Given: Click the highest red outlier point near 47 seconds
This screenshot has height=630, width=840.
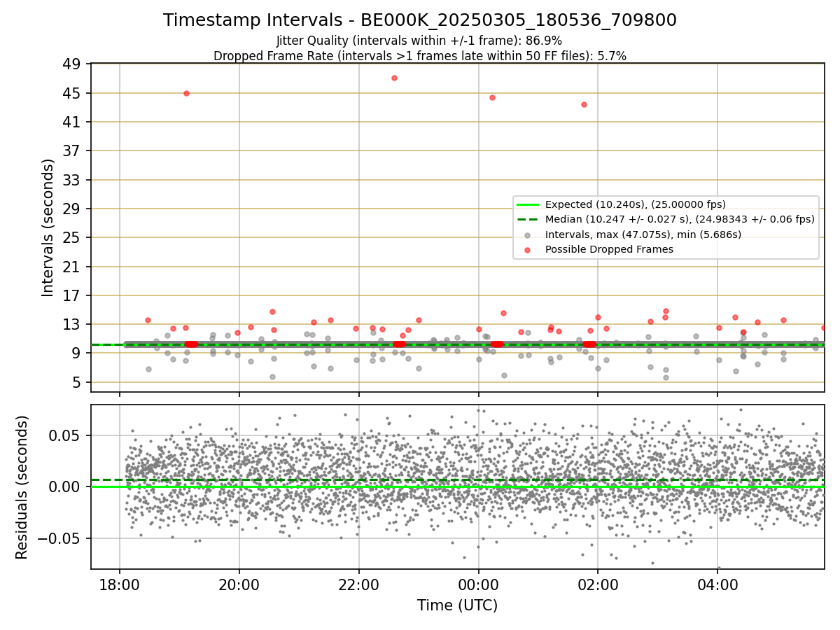Looking at the screenshot, I should [394, 78].
